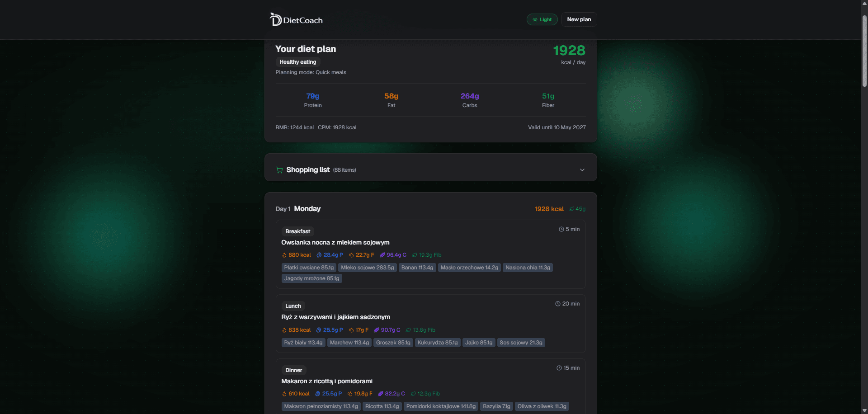Click the Mleko sojowe 283.5g ingredient chip
The height and width of the screenshot is (414, 868).
click(x=368, y=268)
